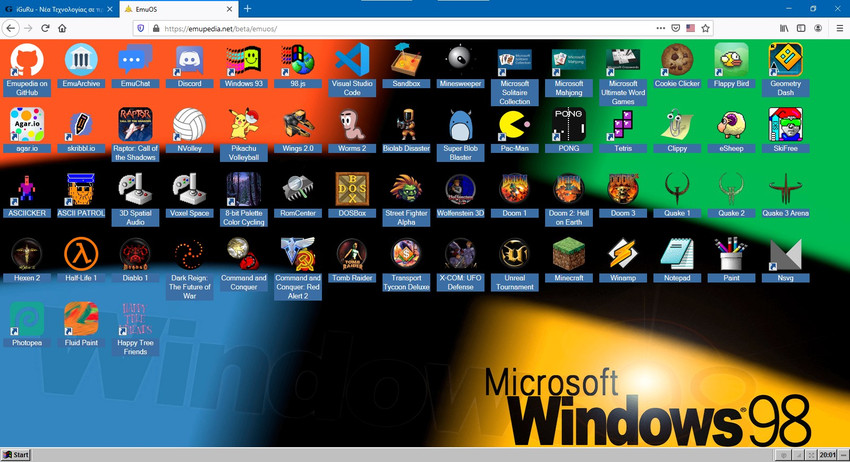Open the DOSBox icon
Viewport: 850px width, 462px height.
pos(352,189)
